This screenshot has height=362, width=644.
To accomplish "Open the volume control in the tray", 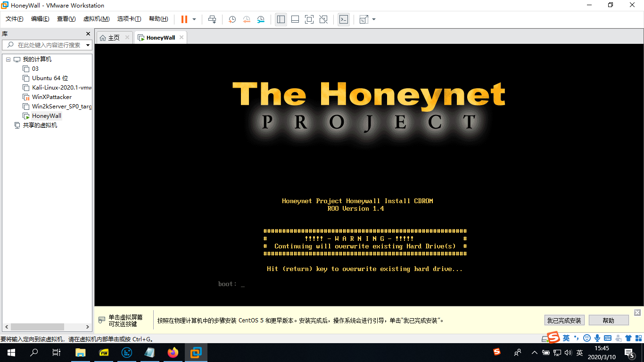I will tap(568, 353).
